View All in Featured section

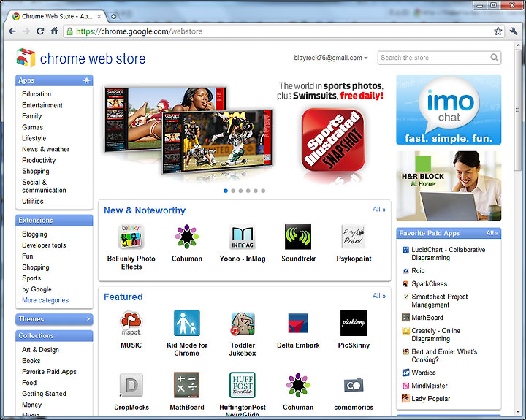click(x=379, y=296)
